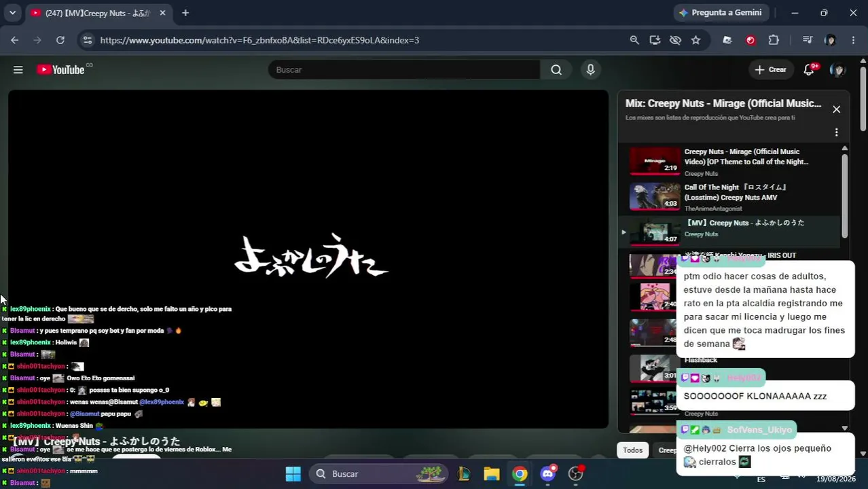Click the crossed-out eye icon in address bar
Viewport: 868px width, 489px height.
click(675, 40)
